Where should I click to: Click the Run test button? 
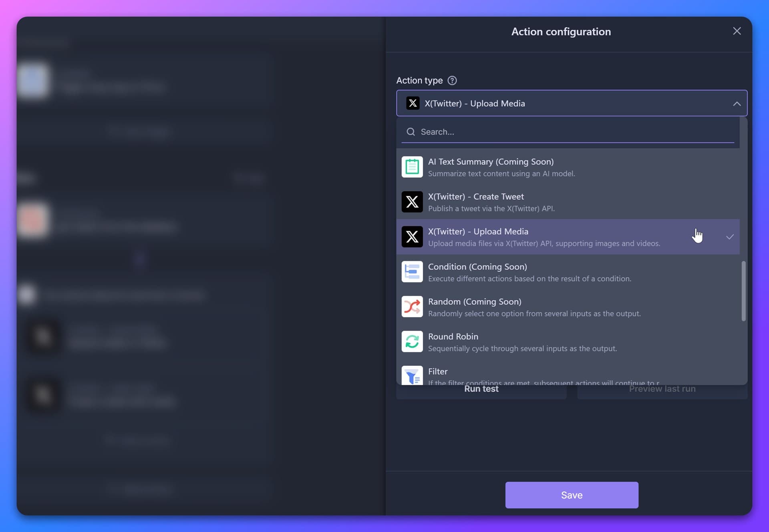coord(481,388)
